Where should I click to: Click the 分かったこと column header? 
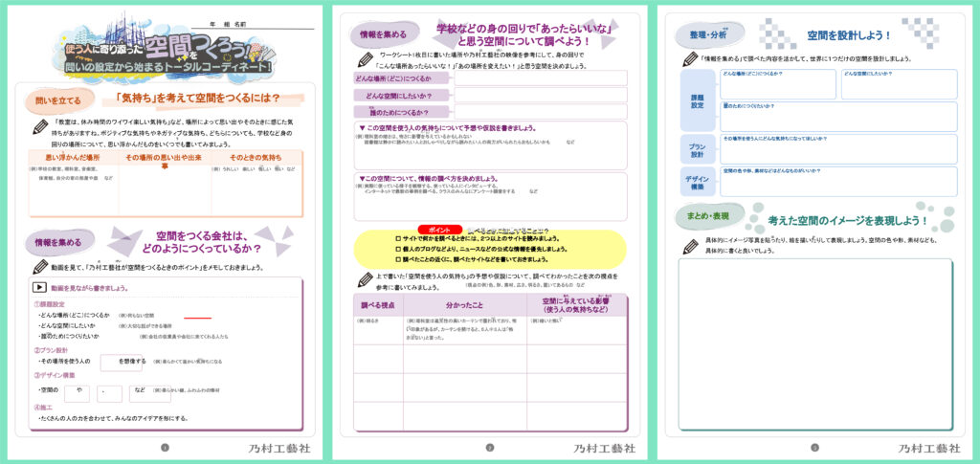pyautogui.click(x=465, y=306)
